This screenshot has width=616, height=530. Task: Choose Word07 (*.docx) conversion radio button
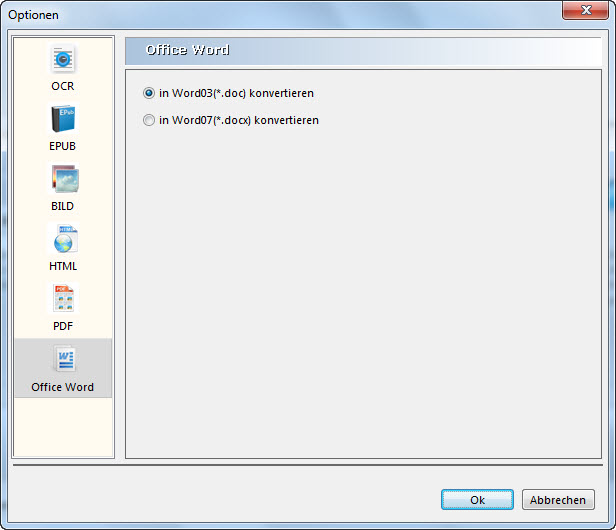click(x=149, y=120)
